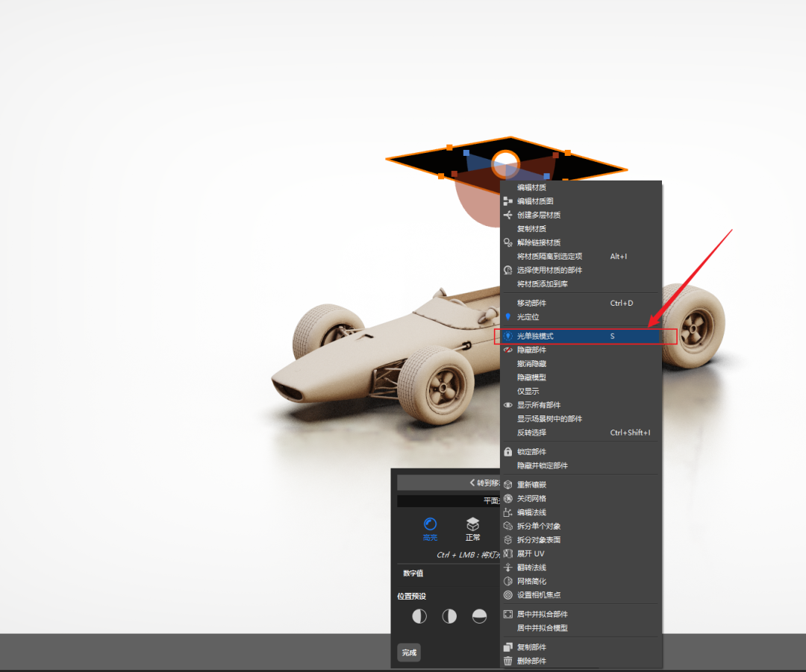Select the 高亮 highlight pin mode
This screenshot has height=672, width=806.
click(x=431, y=530)
